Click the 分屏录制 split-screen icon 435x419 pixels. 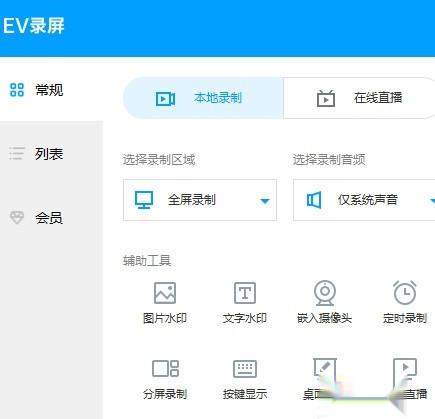pyautogui.click(x=165, y=368)
